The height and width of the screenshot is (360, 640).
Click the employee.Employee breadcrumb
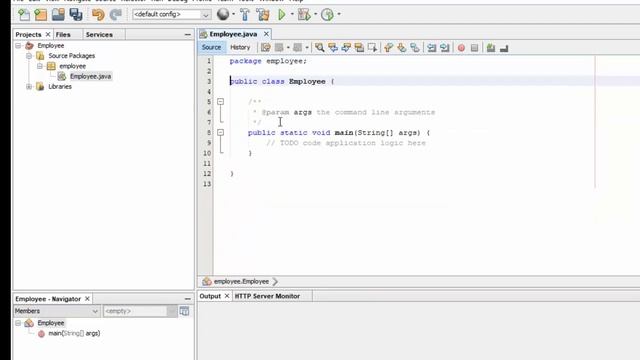241,282
